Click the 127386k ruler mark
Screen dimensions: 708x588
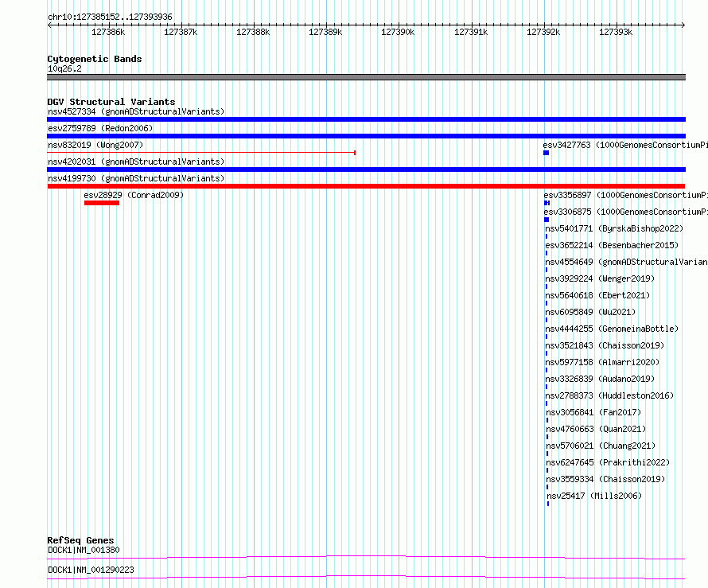108,32
